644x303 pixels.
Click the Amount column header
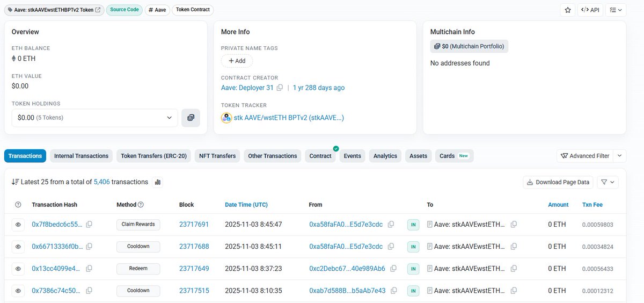point(558,205)
